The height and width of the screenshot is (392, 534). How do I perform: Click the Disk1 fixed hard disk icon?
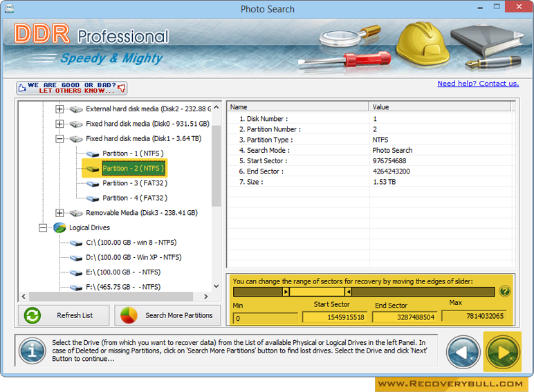[76, 139]
